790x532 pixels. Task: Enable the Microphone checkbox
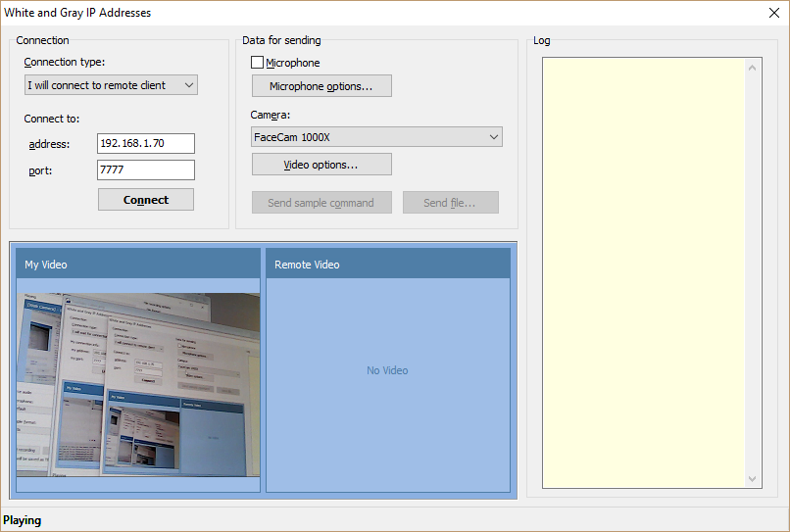pos(258,63)
